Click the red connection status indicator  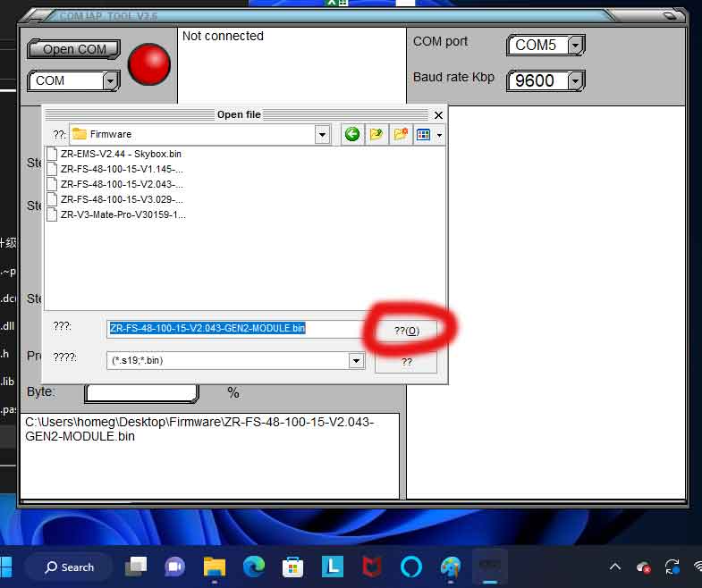pos(149,64)
